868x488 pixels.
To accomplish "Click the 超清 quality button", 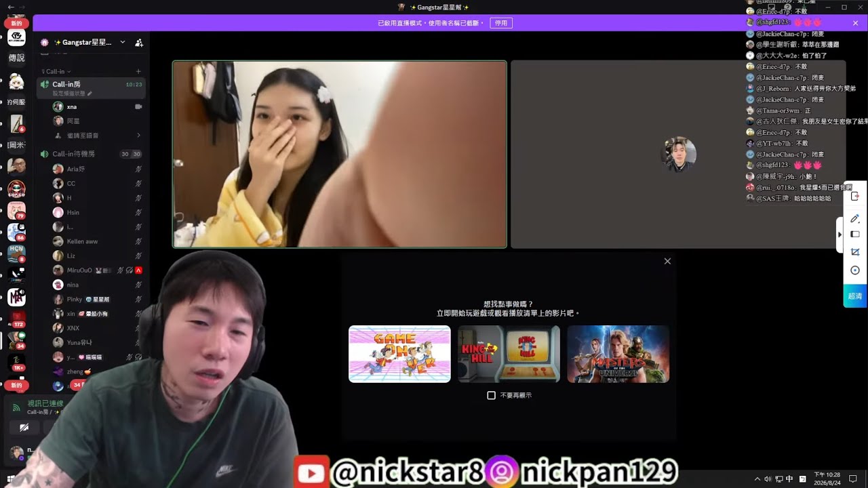I will click(x=855, y=296).
